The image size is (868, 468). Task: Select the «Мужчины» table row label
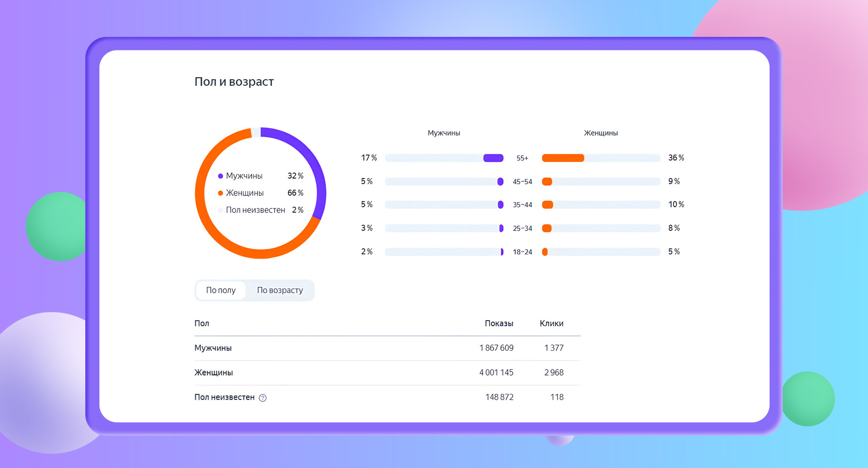point(213,348)
